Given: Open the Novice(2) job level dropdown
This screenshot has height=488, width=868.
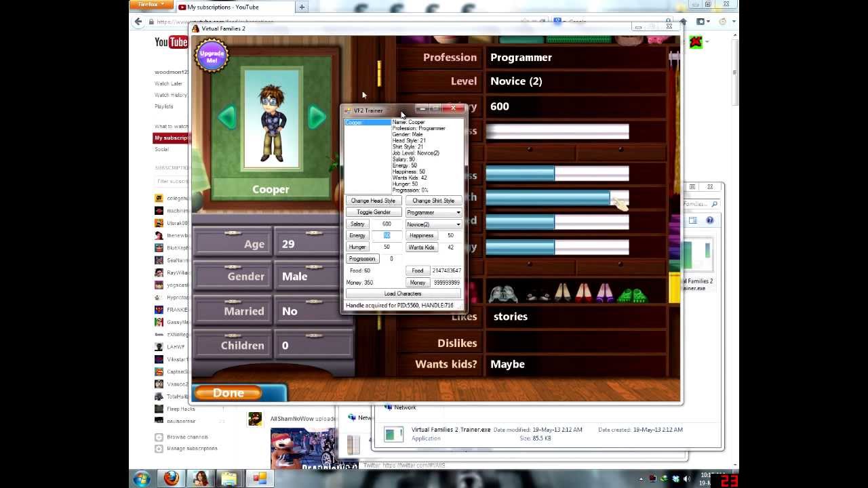Looking at the screenshot, I should tap(433, 224).
